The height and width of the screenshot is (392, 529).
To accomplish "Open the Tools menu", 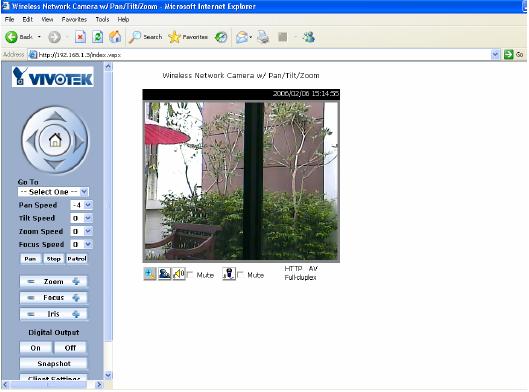I will click(102, 20).
